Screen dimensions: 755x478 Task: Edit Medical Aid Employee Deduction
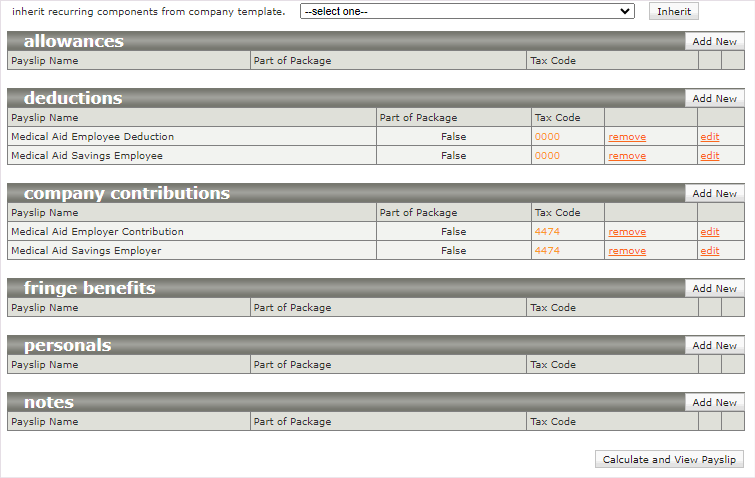[709, 137]
